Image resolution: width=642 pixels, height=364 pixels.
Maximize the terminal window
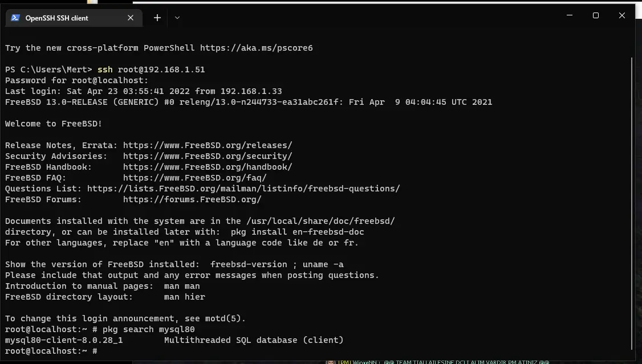tap(596, 15)
